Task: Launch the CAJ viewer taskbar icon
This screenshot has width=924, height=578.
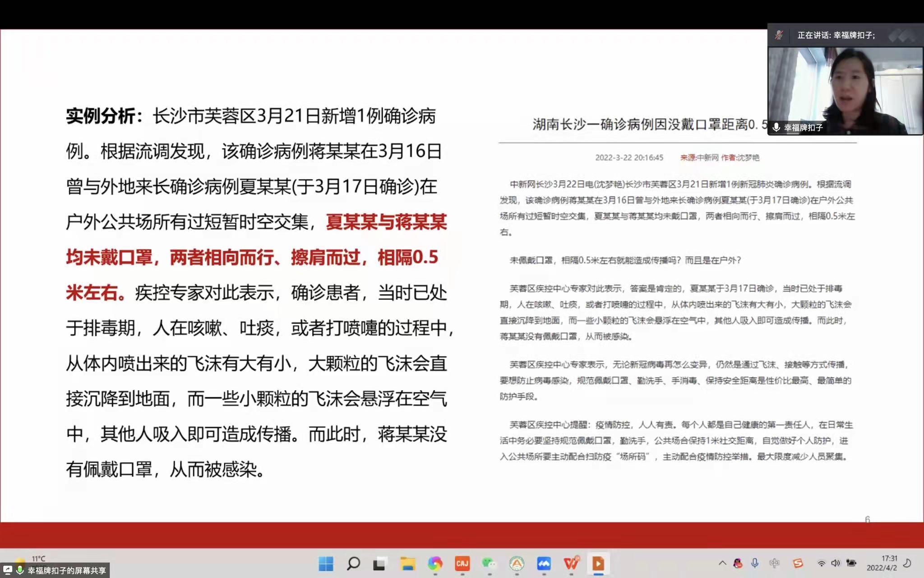Action: 462,563
